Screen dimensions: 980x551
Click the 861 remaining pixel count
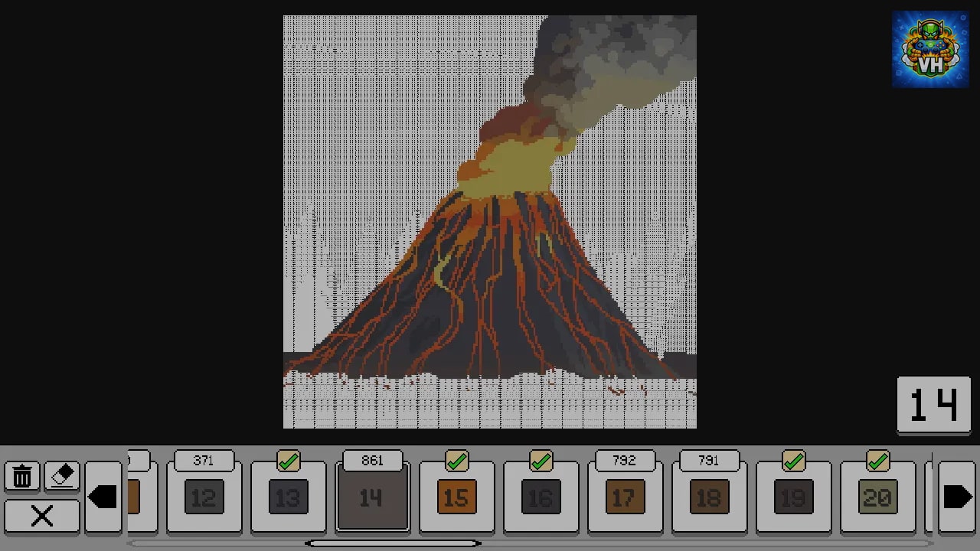372,461
